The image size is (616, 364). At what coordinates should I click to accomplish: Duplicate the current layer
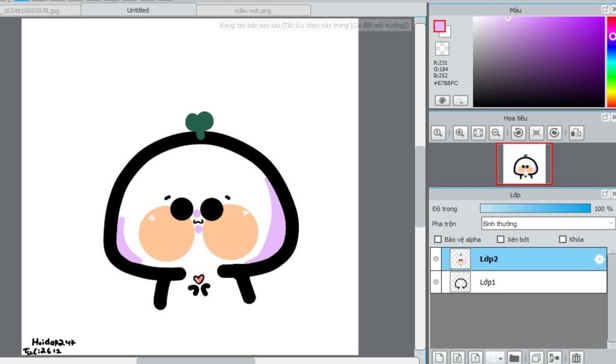[x=537, y=358]
